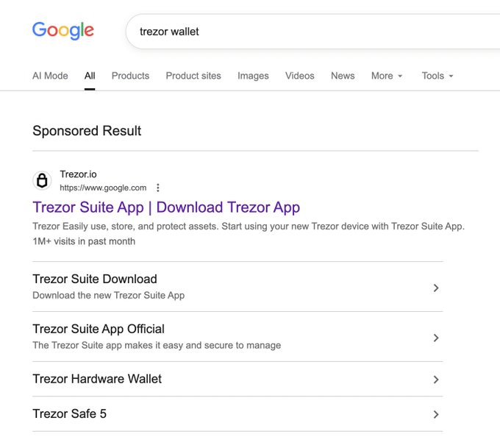500x448 pixels.
Task: Click the Trezor Suite App Official chevron
Action: tap(436, 338)
